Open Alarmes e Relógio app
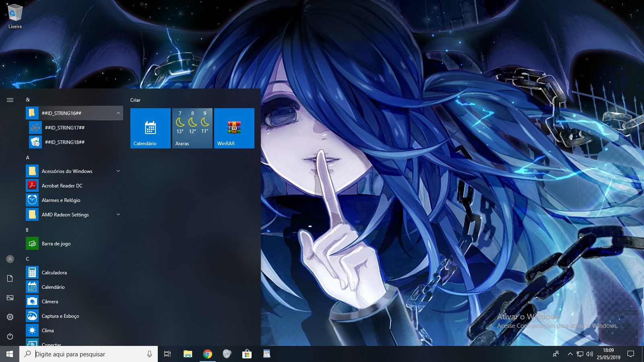The image size is (644, 362). pyautogui.click(x=74, y=200)
